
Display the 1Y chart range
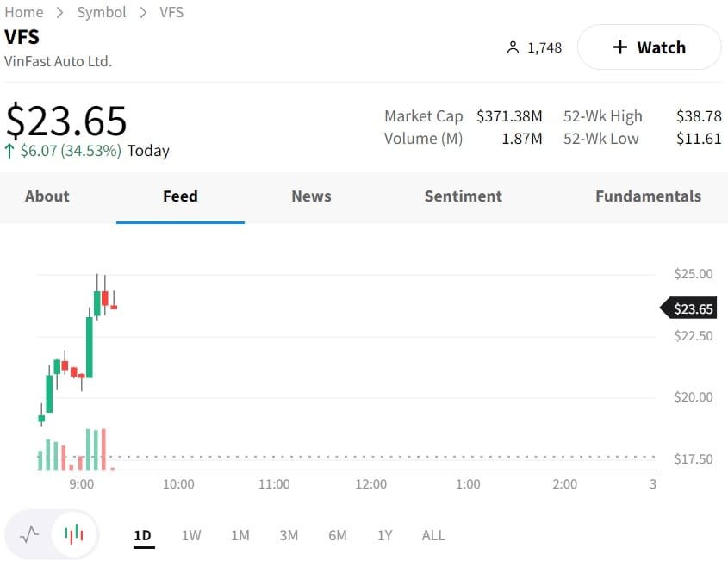(x=385, y=535)
